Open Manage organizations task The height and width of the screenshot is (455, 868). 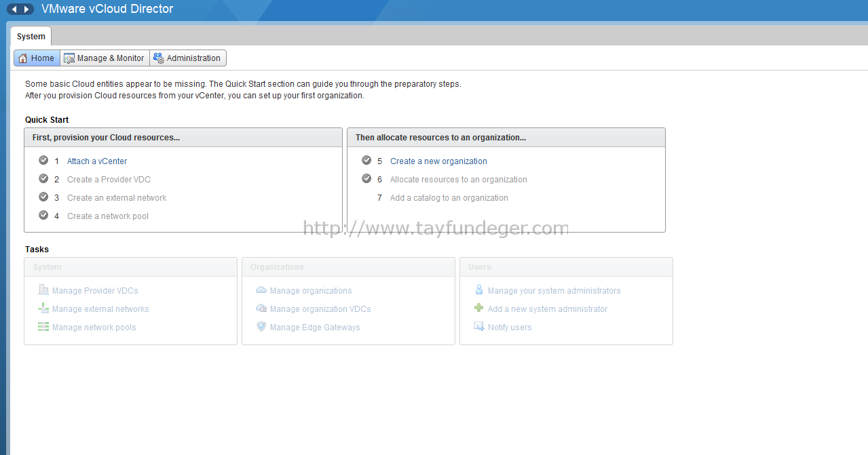pos(311,291)
